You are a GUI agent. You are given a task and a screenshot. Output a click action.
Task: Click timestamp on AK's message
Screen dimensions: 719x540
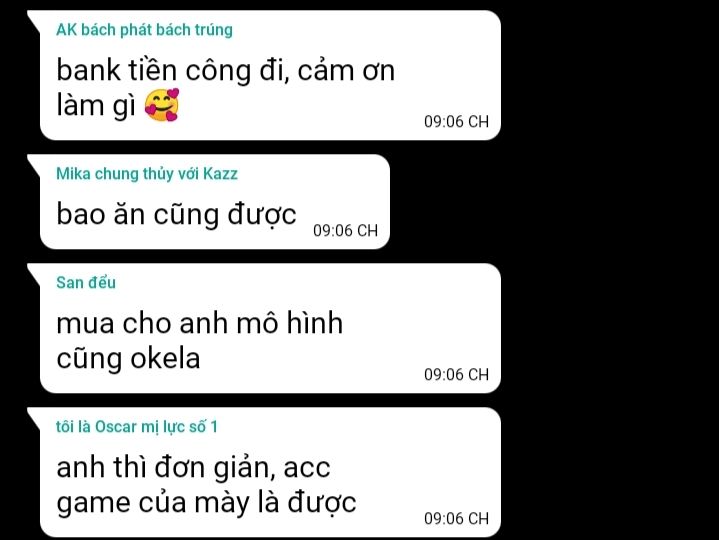(456, 121)
